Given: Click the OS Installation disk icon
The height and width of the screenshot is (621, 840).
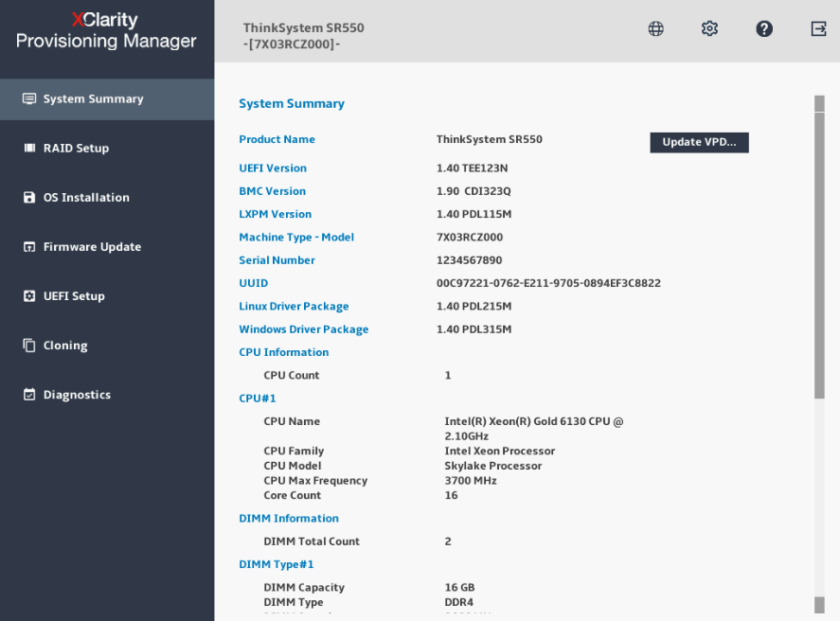Looking at the screenshot, I should pyautogui.click(x=29, y=198).
